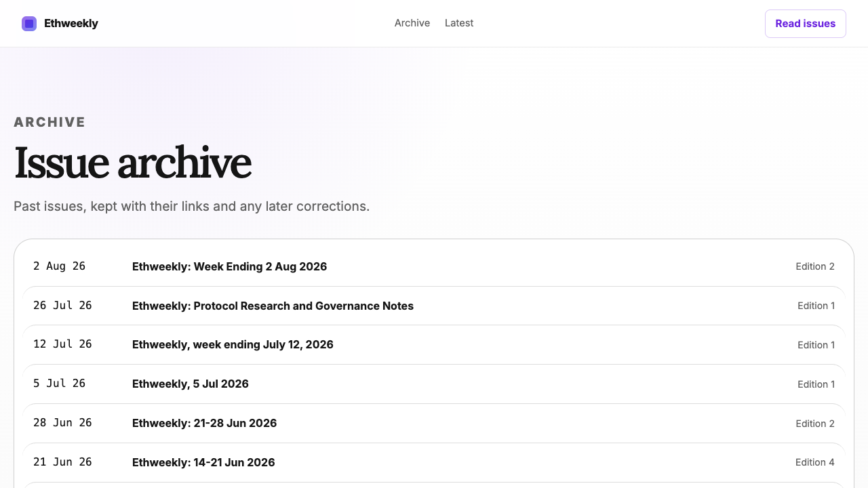Click the small 'ARCHIVE' label above the heading
The image size is (868, 488).
coord(50,122)
